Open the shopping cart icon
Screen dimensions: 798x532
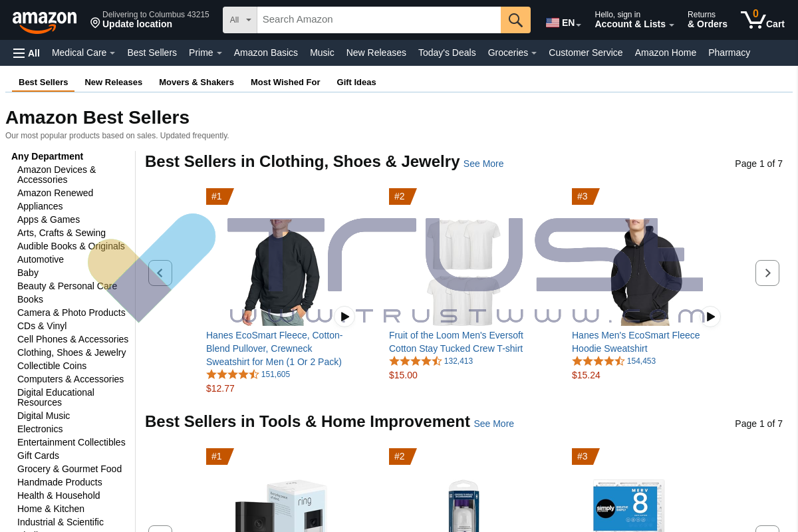coord(762,19)
